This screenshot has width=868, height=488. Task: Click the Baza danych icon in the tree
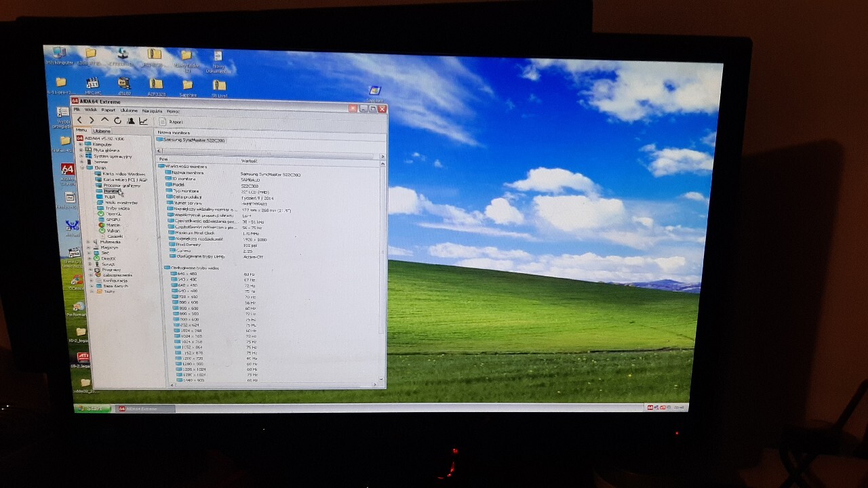point(98,286)
